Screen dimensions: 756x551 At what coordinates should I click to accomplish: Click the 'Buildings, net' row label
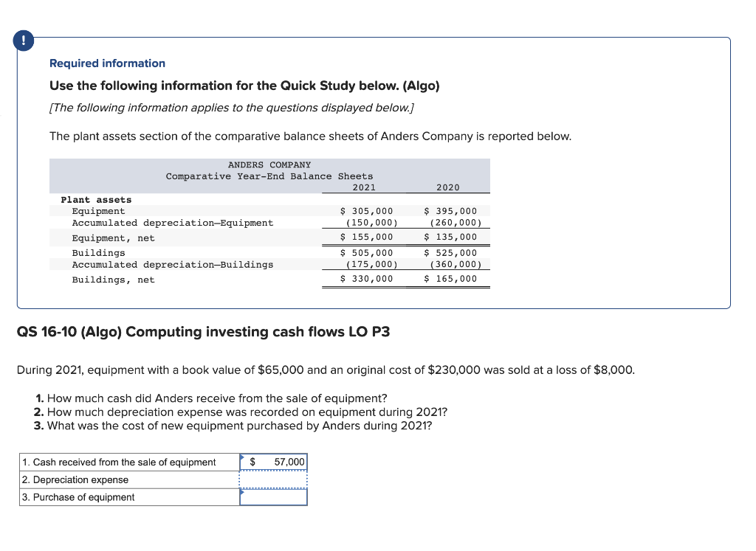113,280
